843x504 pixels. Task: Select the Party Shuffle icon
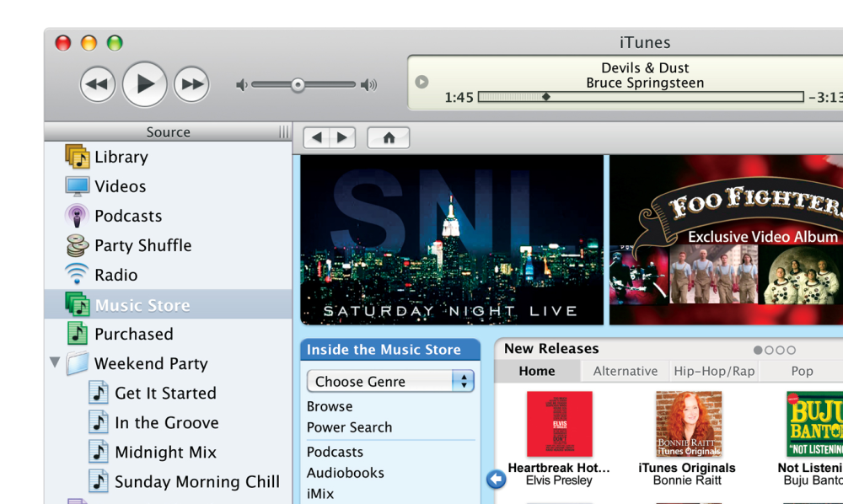point(78,246)
